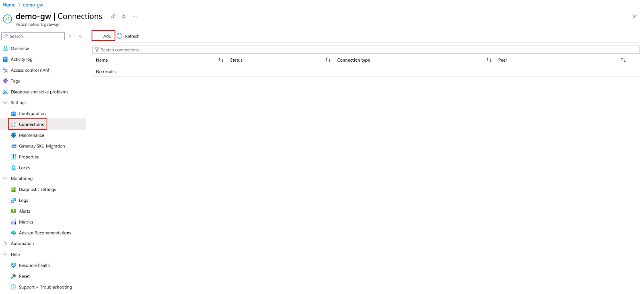Click the Metrics chart icon

(14, 222)
